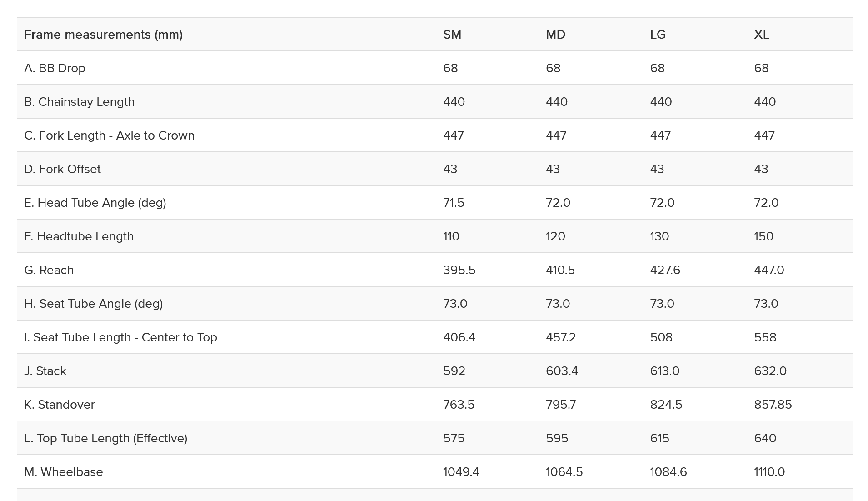The image size is (868, 501).
Task: Select the LG Wheelbase value 1084.6
Action: [x=668, y=472]
